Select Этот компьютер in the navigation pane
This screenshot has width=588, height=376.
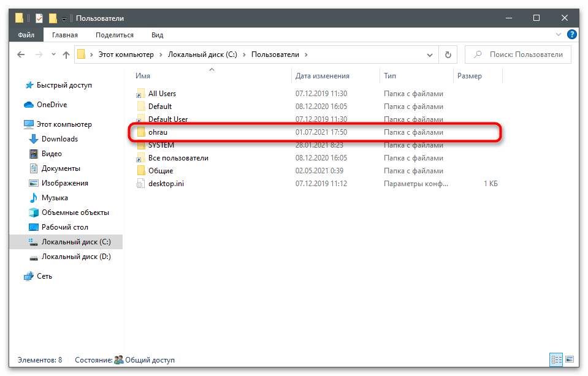[64, 124]
